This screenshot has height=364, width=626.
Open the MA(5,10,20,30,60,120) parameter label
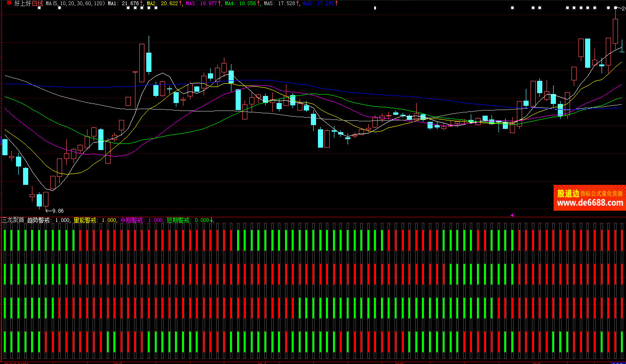tap(75, 3)
